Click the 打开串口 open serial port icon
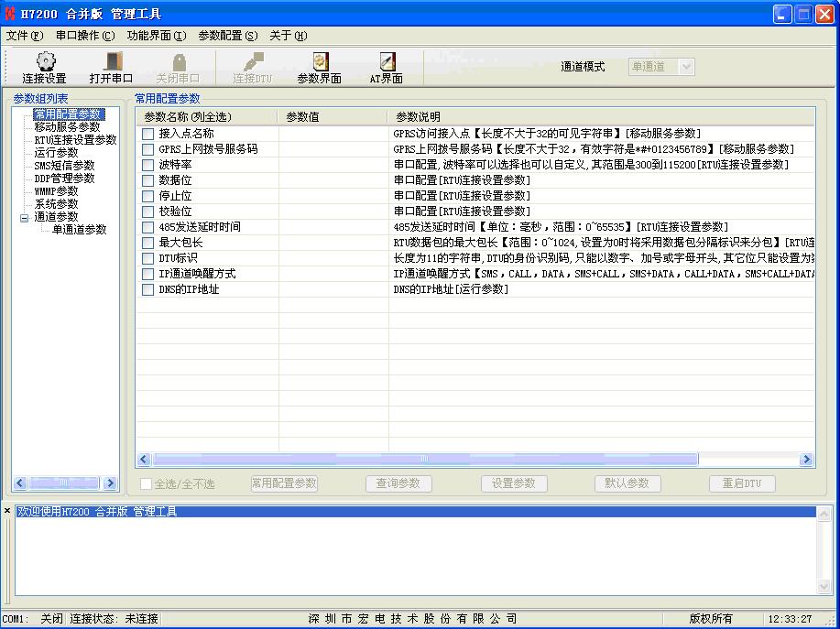Screen dimensions: 840x629 112,67
